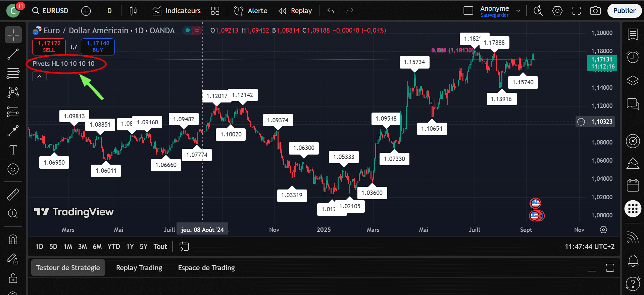644x295 pixels.
Task: Click the EURUSD symbol search field
Action: (51, 11)
